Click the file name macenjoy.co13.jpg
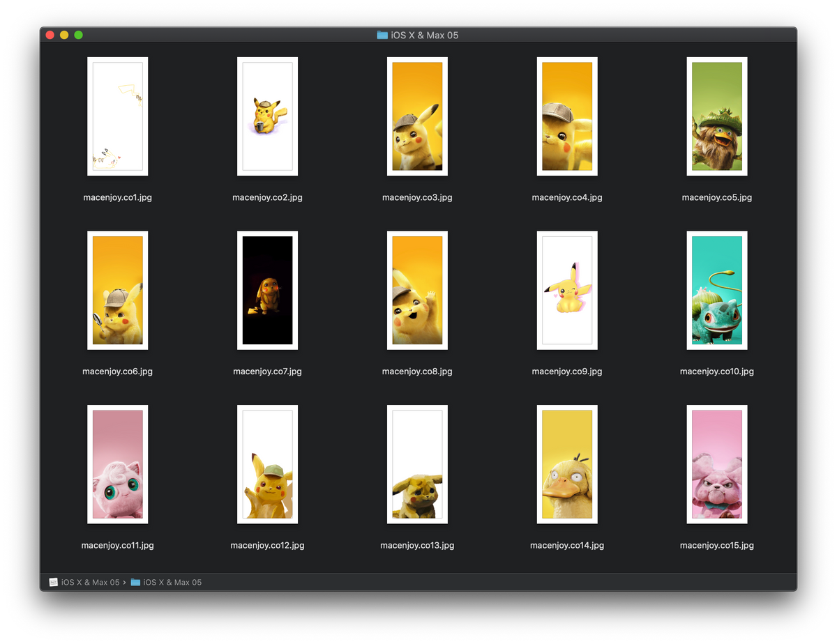This screenshot has height=644, width=837. pyautogui.click(x=417, y=545)
